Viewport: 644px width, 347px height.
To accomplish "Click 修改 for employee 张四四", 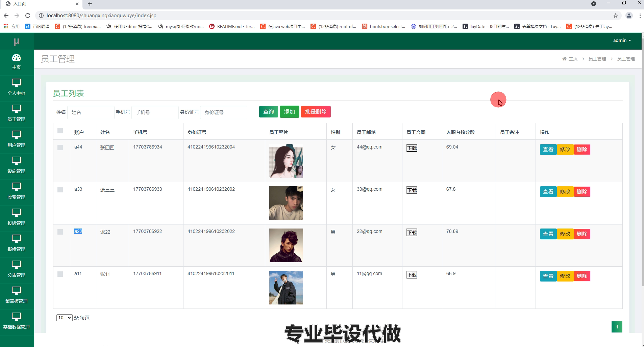I will click(565, 150).
